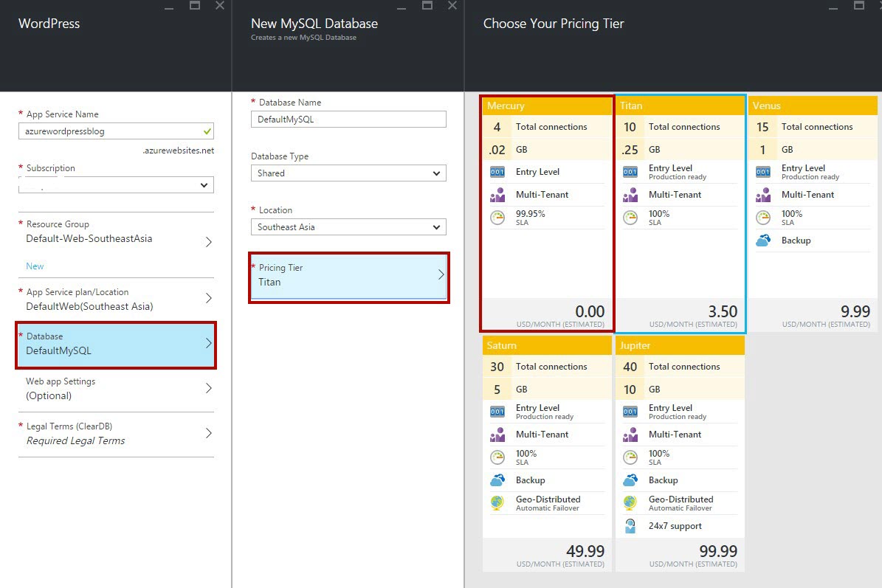Minimize the Choose Your Pricing Tier blade

(x=833, y=8)
